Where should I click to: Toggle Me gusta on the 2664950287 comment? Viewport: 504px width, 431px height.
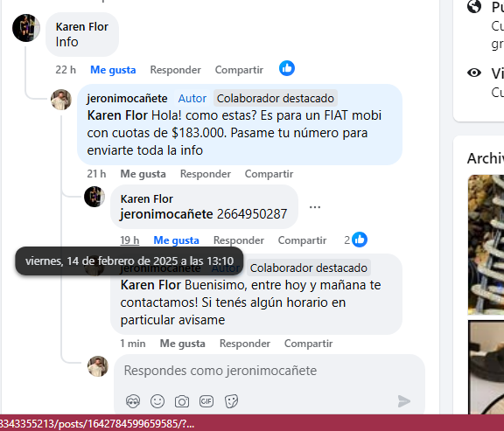pyautogui.click(x=176, y=240)
